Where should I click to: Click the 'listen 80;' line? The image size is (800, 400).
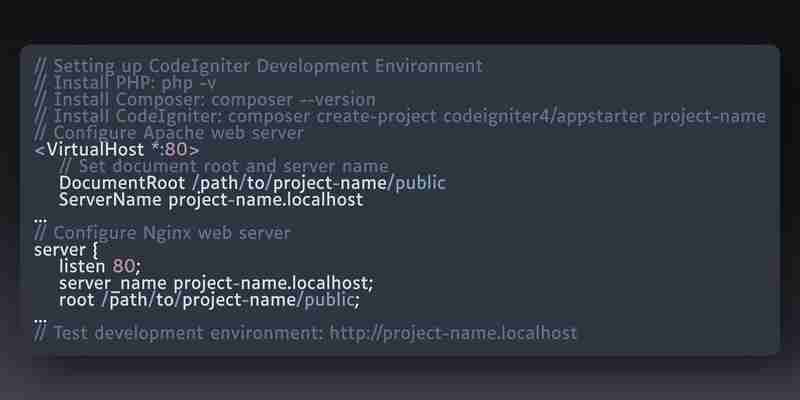[99, 266]
